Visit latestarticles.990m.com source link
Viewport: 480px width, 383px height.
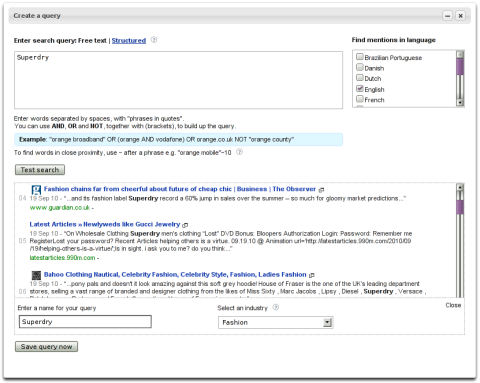click(x=62, y=258)
